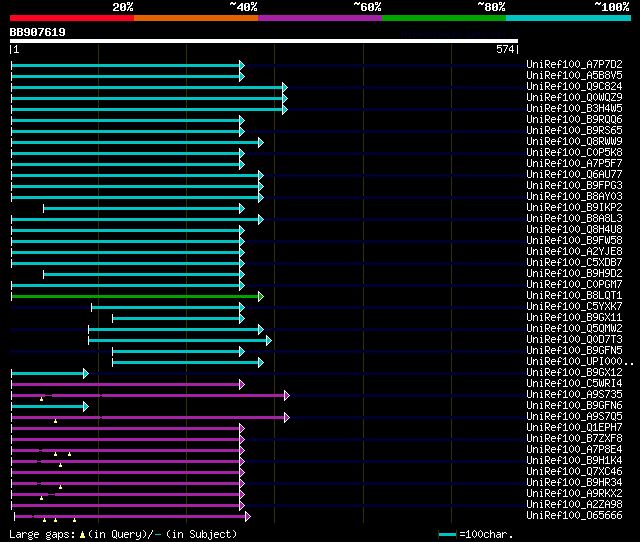The image size is (640, 542).
Task: Click the purple ~60% legend segment
Action: (x=320, y=18)
